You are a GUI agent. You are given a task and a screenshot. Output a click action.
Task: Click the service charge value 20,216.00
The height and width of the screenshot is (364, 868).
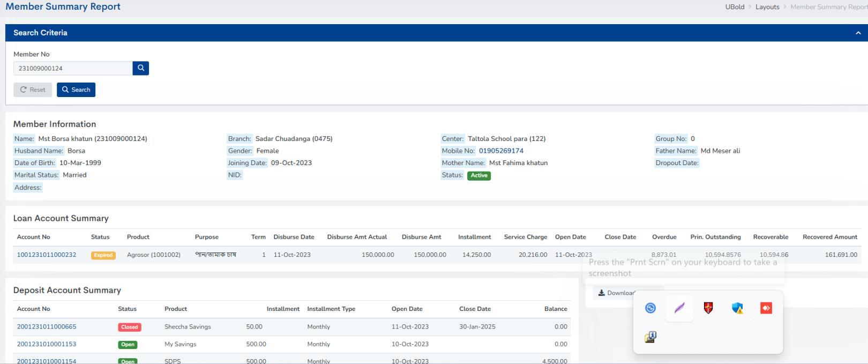[x=533, y=255]
